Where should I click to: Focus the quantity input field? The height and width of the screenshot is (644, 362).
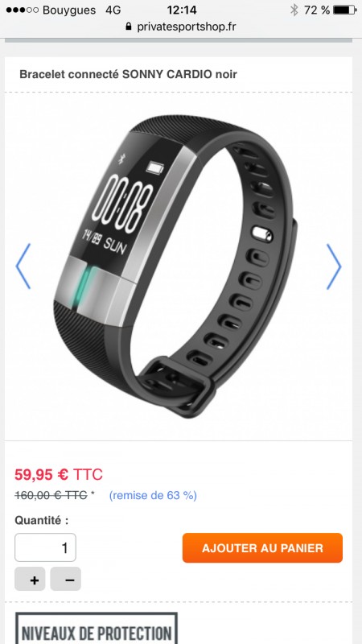pyautogui.click(x=45, y=547)
